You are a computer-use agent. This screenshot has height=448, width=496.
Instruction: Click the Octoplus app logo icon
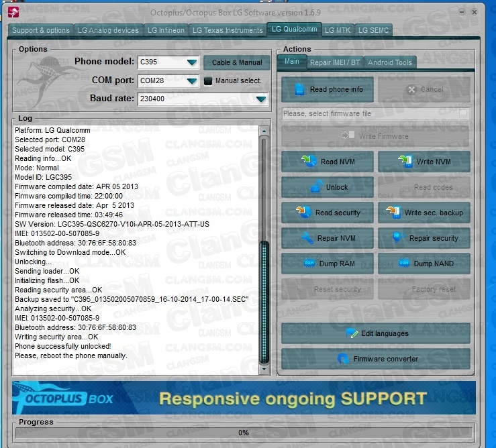click(x=13, y=12)
